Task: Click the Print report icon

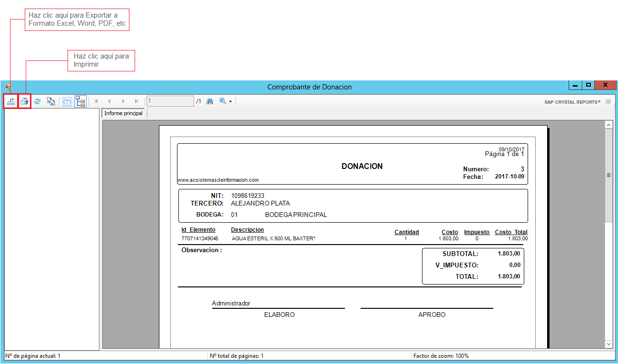Action: click(x=24, y=101)
